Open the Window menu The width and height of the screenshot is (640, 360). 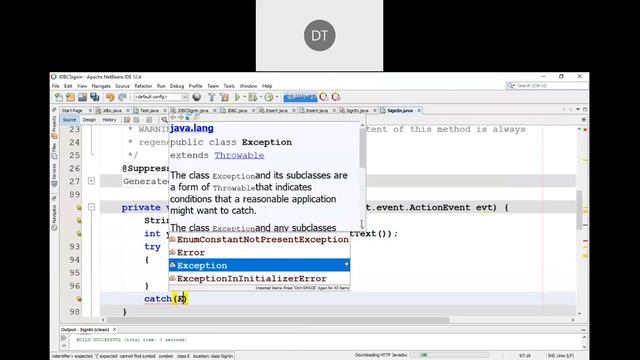tap(248, 86)
